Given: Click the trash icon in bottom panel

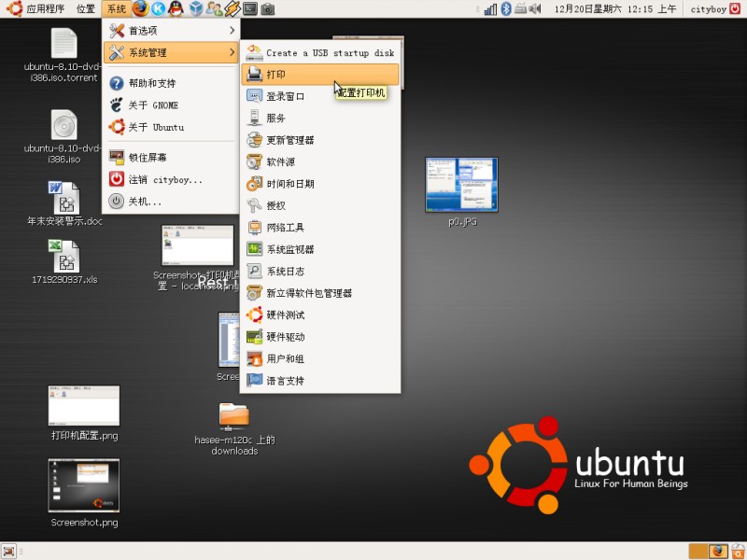Looking at the screenshot, I should point(738,552).
